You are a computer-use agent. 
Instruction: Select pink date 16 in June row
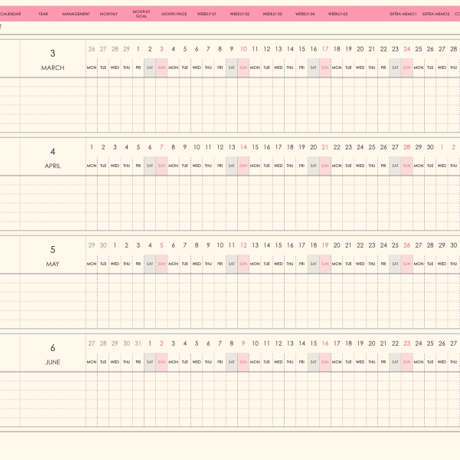pyautogui.click(x=325, y=343)
